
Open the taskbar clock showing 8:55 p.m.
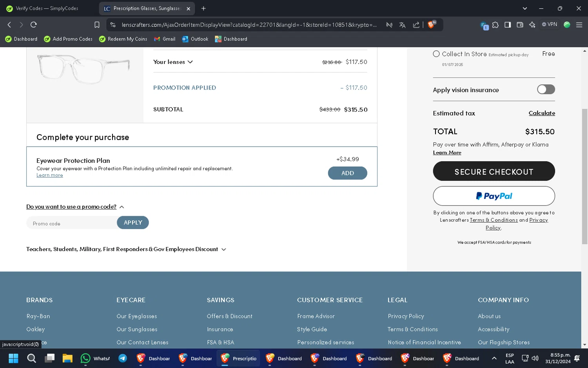coord(558,358)
